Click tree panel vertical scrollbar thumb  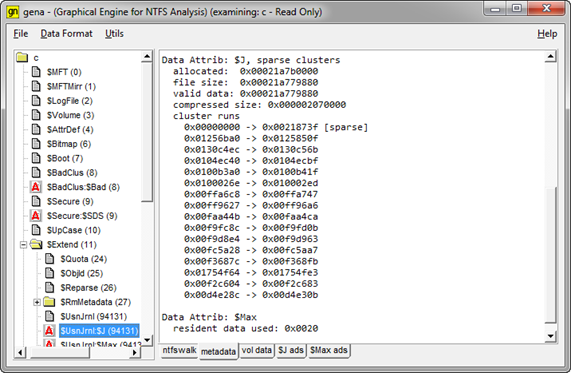147,132
